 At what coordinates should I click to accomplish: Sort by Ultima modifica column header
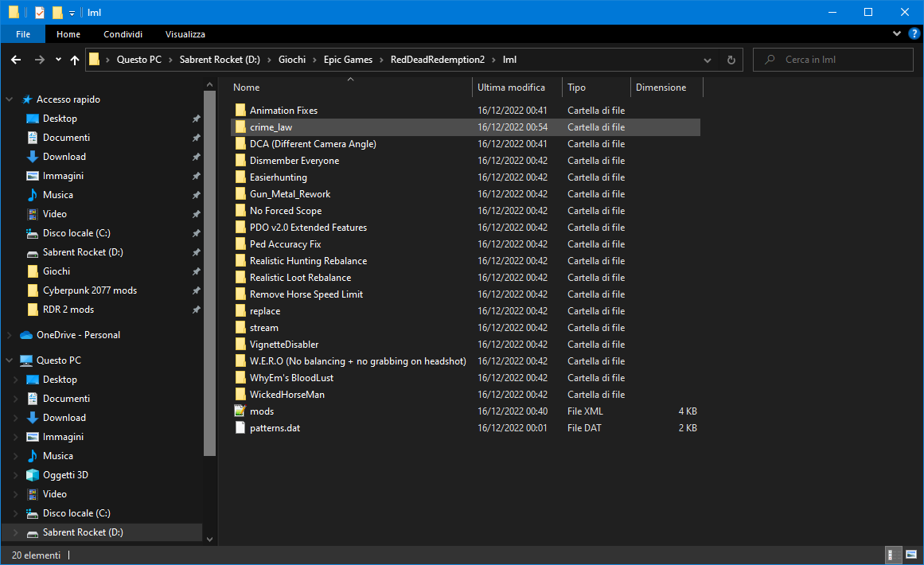click(x=511, y=88)
